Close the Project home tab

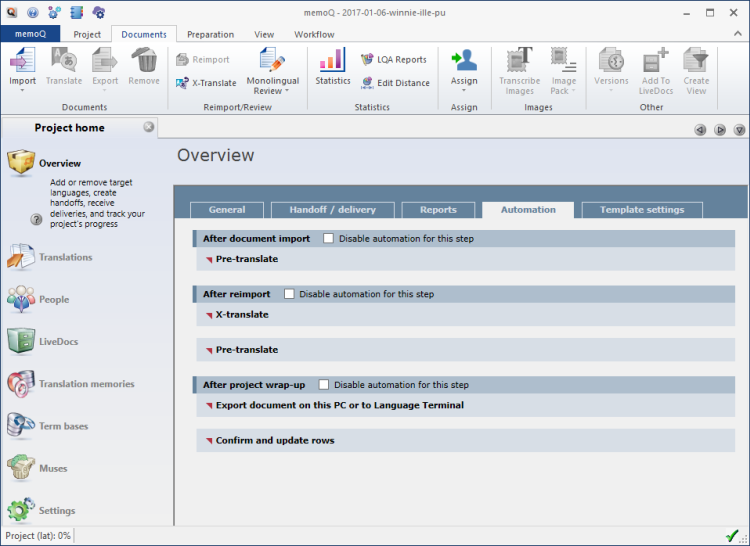click(x=148, y=127)
